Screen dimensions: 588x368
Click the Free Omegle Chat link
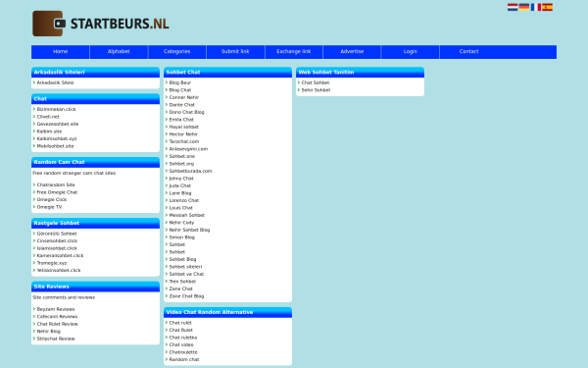tap(57, 192)
